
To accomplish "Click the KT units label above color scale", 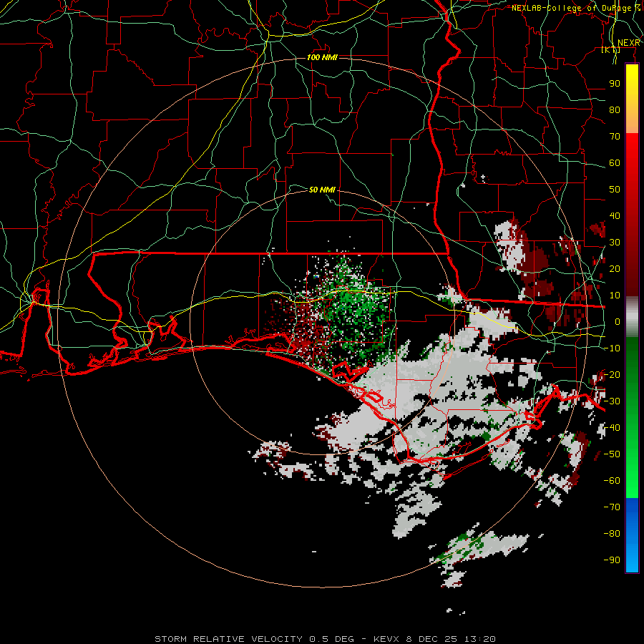I will [611, 49].
